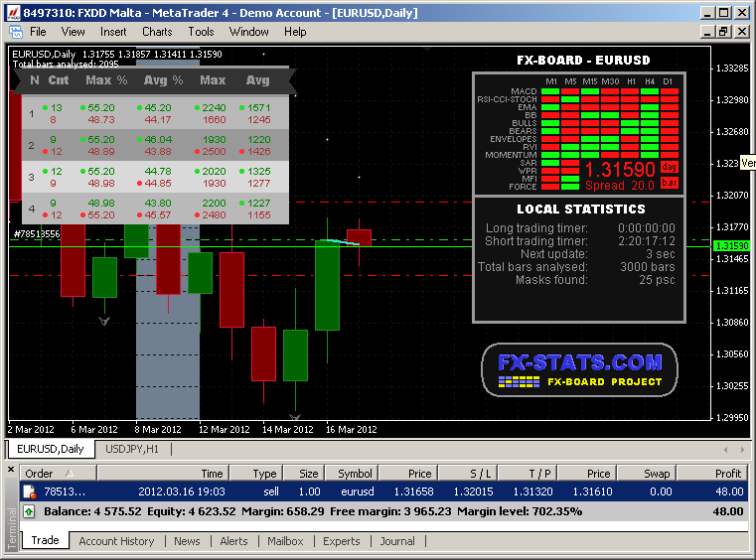This screenshot has width=756, height=560.
Task: Click the MACD M1 green indicator cell
Action: (550, 91)
